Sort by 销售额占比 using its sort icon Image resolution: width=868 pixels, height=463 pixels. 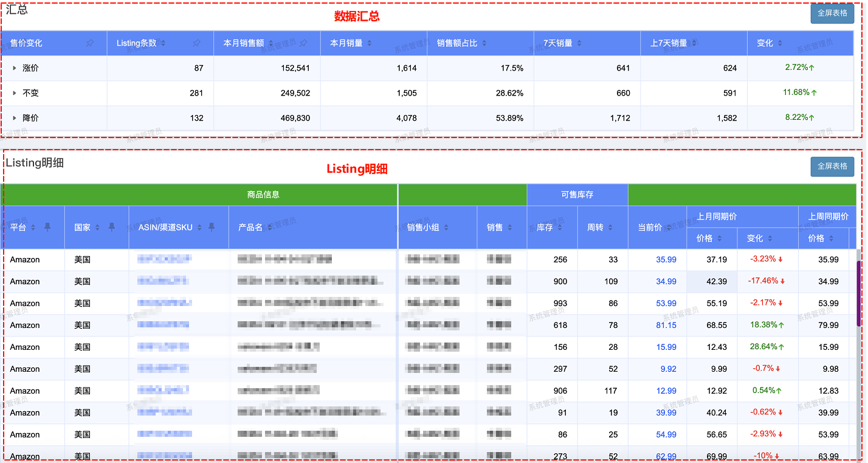coord(484,43)
